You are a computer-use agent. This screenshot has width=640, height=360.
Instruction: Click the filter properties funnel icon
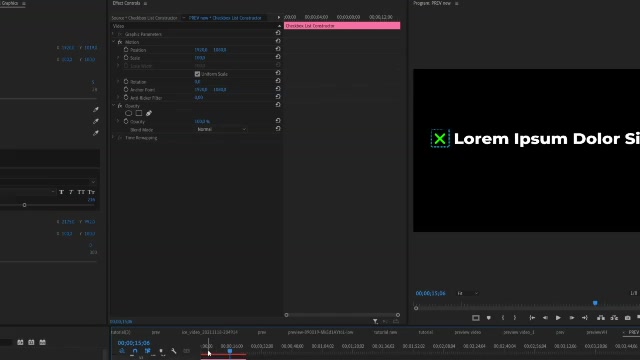376,322
